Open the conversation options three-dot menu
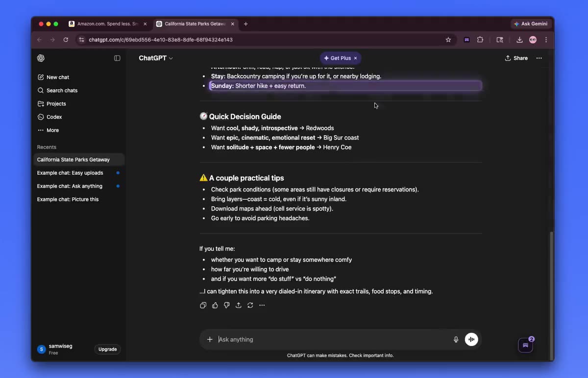This screenshot has width=588, height=378. [539, 58]
